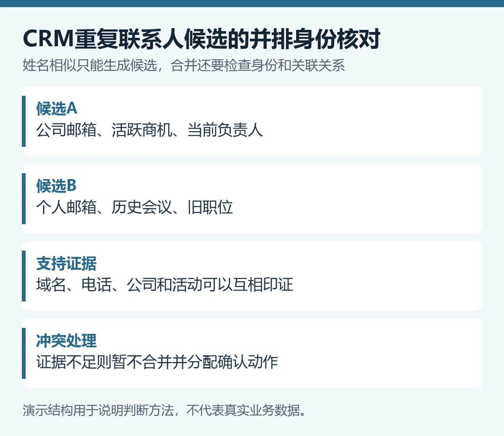Viewport: 504px width, 436px height.
Task: Click the text 公司邮箱、活跃商机、当前负责人
Action: click(150, 130)
